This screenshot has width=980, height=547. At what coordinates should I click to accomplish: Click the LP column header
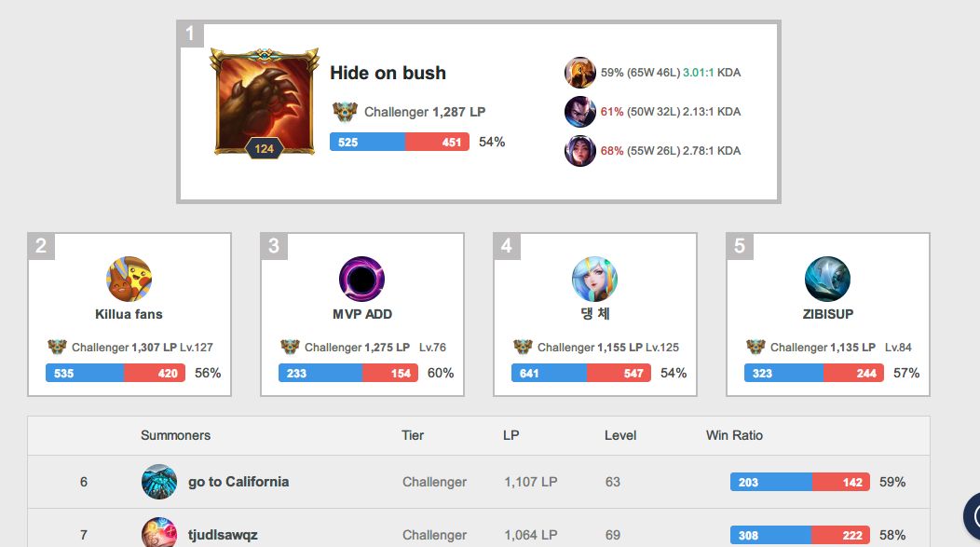(x=511, y=436)
